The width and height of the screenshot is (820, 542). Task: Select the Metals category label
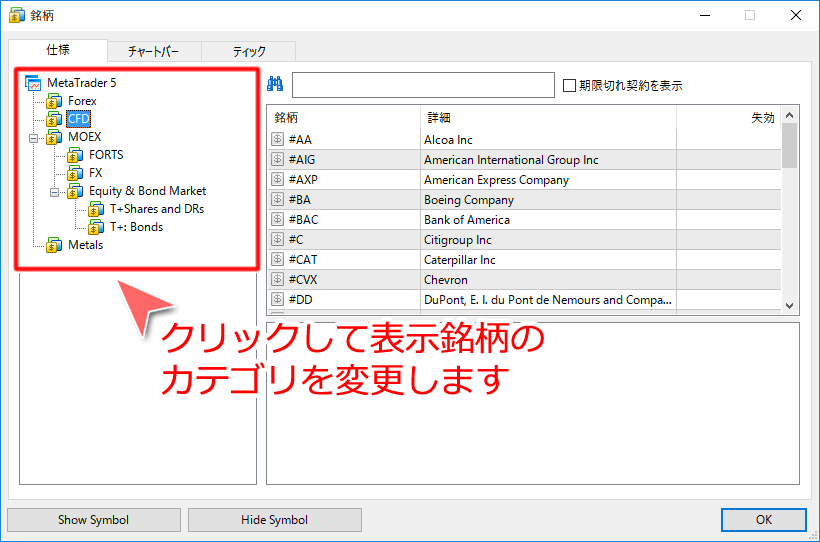coord(86,245)
